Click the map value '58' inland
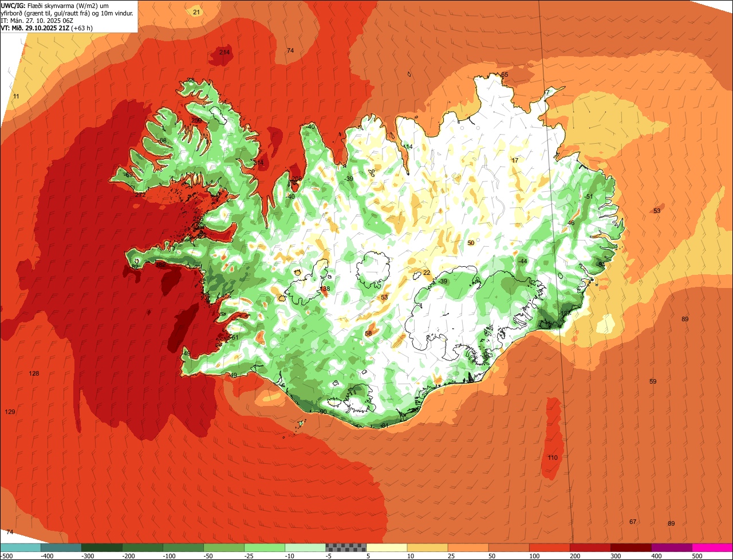The width and height of the screenshot is (733, 560). click(x=368, y=333)
